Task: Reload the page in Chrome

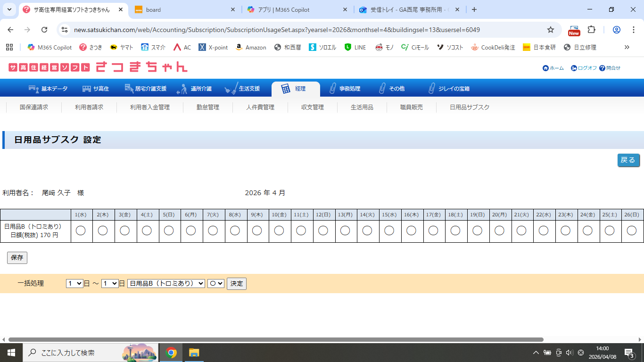Action: tap(44, 30)
